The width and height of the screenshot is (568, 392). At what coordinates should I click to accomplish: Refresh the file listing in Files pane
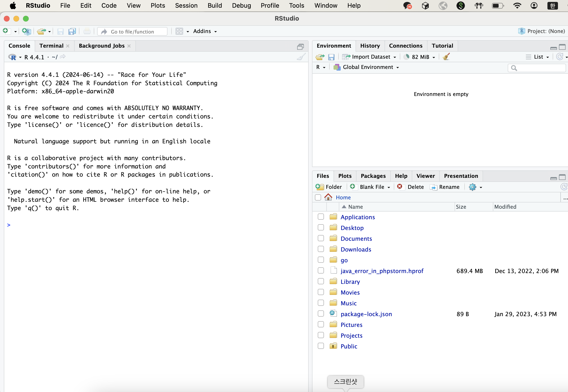point(564,187)
